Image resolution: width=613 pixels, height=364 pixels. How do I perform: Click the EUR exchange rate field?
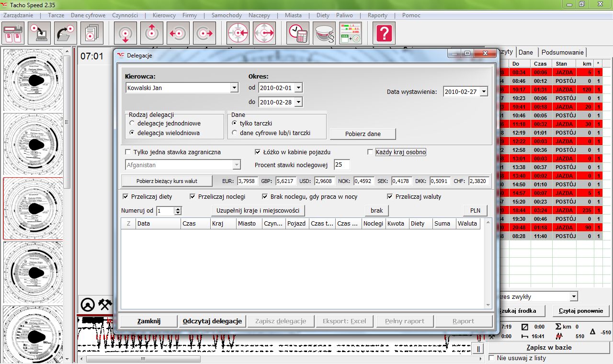pos(247,181)
